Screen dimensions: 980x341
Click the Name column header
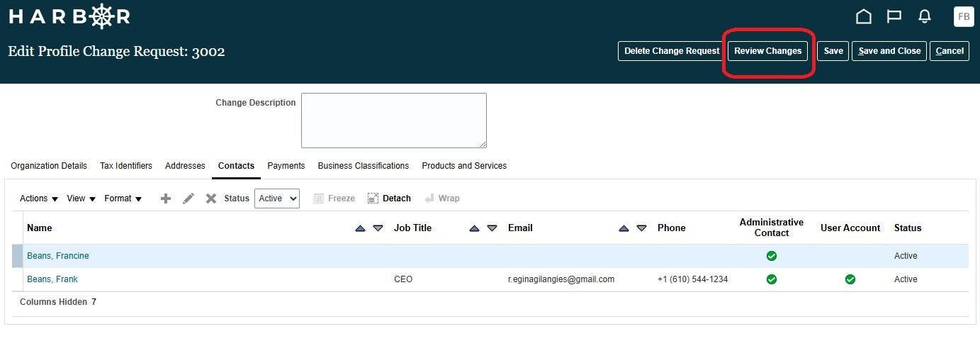tap(39, 228)
